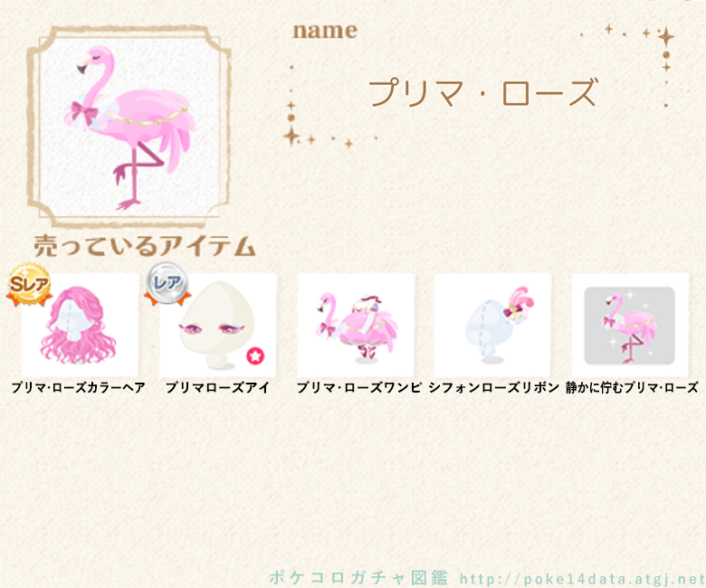The height and width of the screenshot is (588, 706).
Task: Click the プリマ・ローズカラーヘア label
Action: pyautogui.click(x=79, y=387)
